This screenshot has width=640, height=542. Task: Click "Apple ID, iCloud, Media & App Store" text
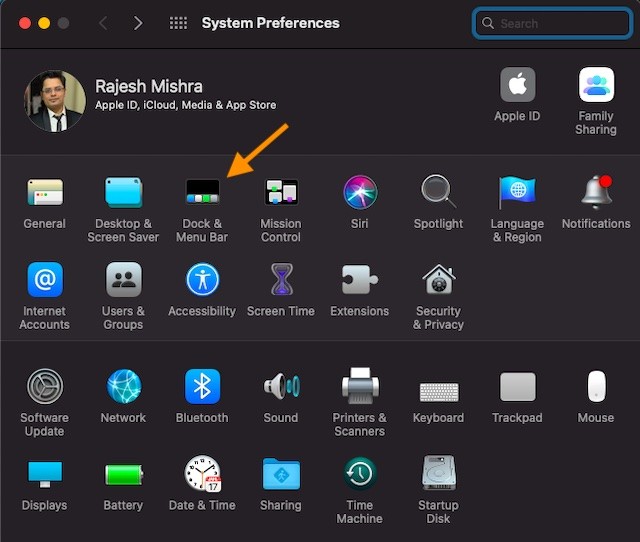(186, 105)
